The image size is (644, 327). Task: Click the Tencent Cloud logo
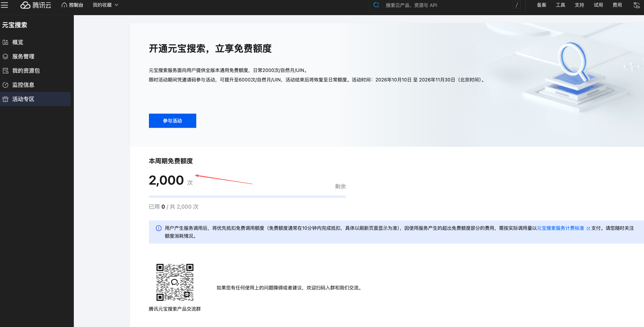point(36,5)
